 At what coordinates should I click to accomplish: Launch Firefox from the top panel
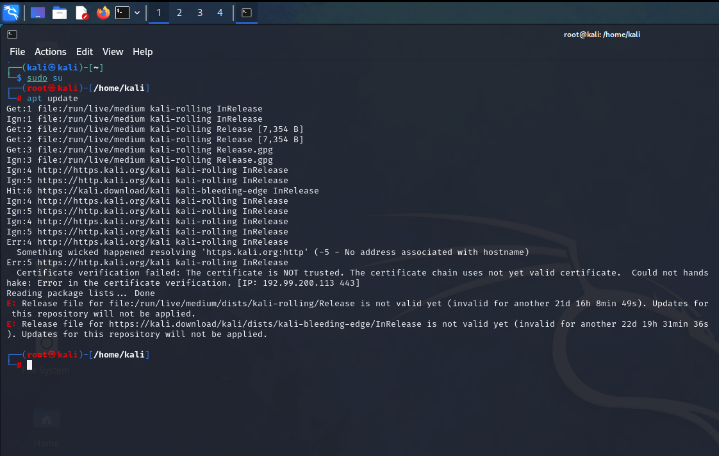104,13
